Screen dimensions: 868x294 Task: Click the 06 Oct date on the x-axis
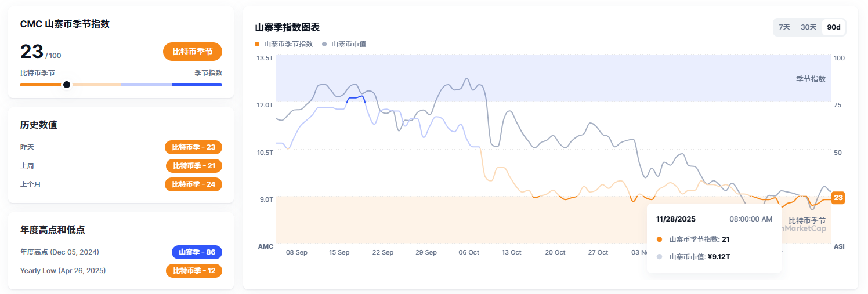469,252
